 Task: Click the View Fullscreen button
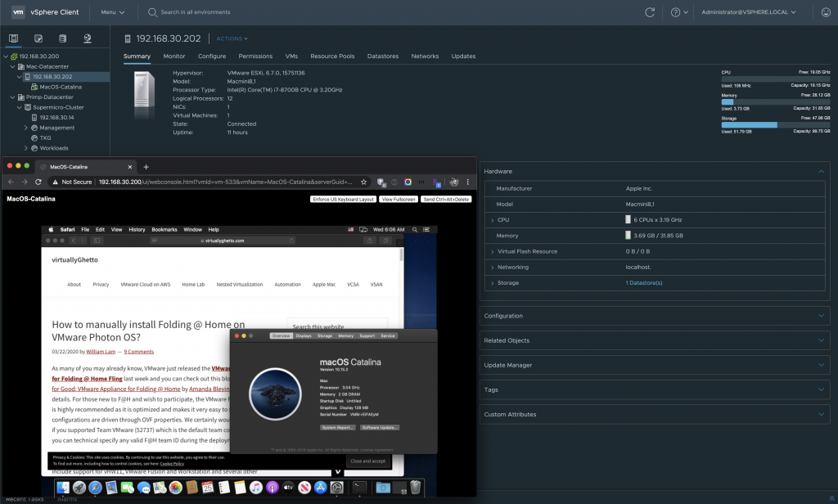[x=399, y=199]
